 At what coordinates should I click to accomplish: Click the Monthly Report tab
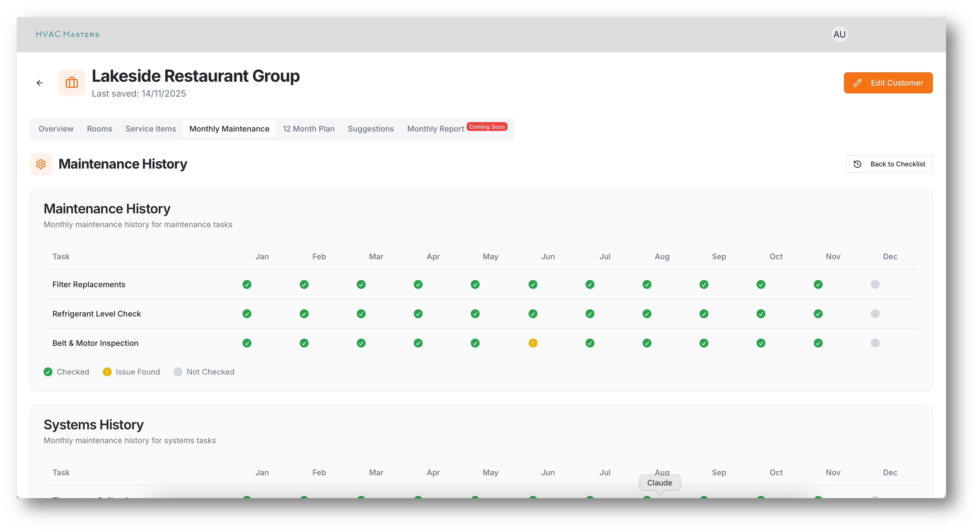click(435, 129)
